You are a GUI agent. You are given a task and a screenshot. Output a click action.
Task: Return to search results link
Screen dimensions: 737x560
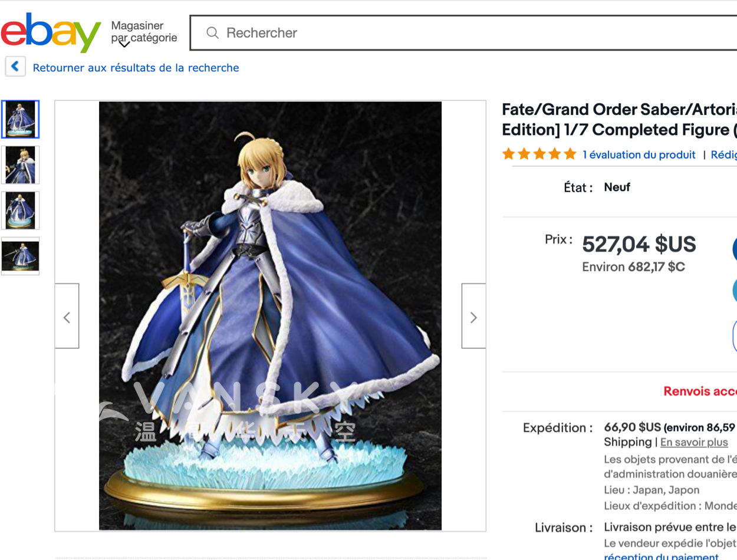pyautogui.click(x=136, y=68)
